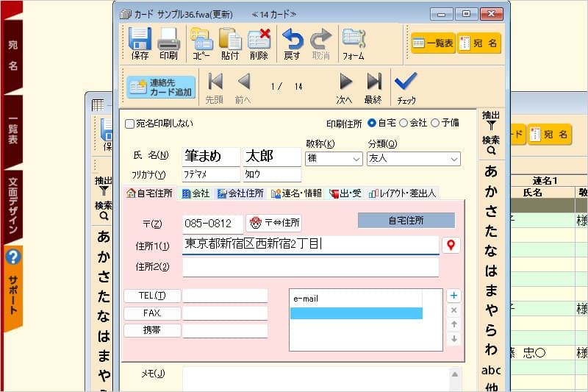Screen dimensions: 588x392
Task: Open 一覧表 tab in left sidebar
Action: pos(12,132)
